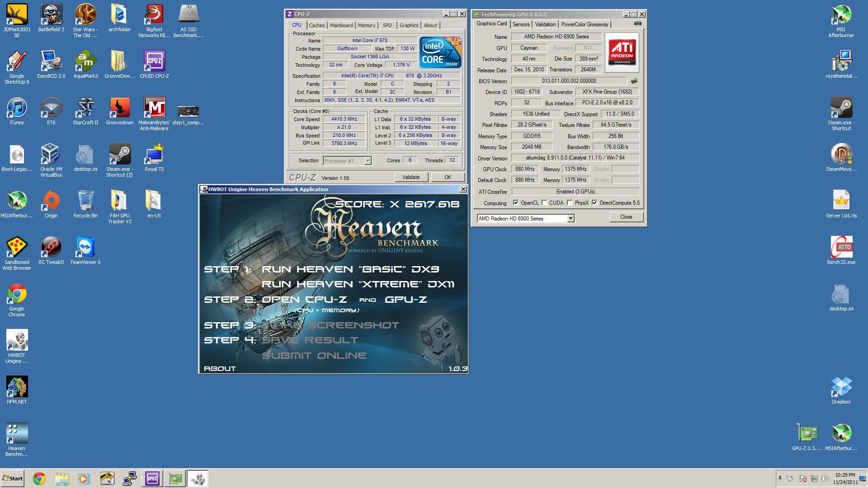Image resolution: width=868 pixels, height=488 pixels.
Task: Click Take Screenshot in Heaven Benchmark
Action: [330, 325]
